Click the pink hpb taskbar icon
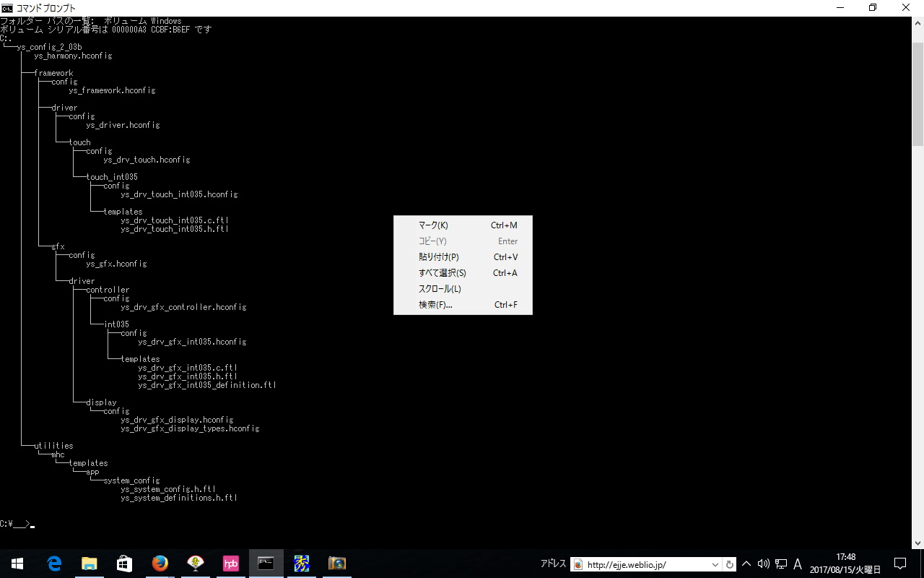This screenshot has width=924, height=578. (x=231, y=564)
